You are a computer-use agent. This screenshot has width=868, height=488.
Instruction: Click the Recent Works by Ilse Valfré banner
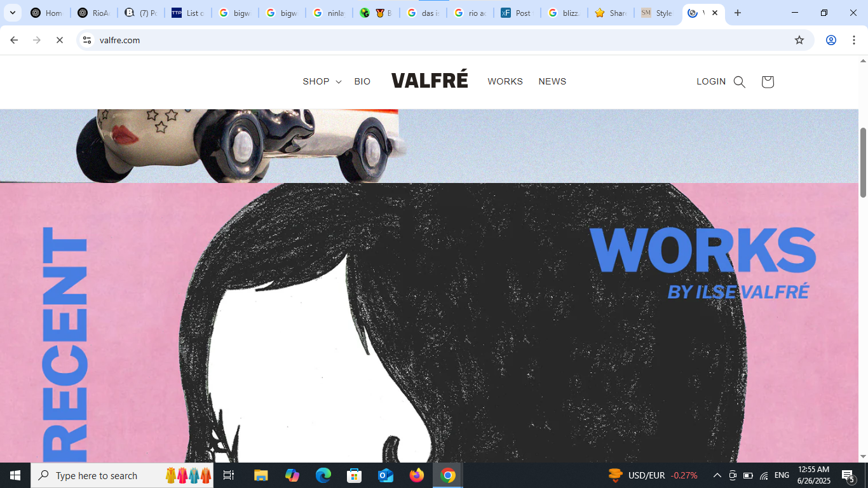429,323
